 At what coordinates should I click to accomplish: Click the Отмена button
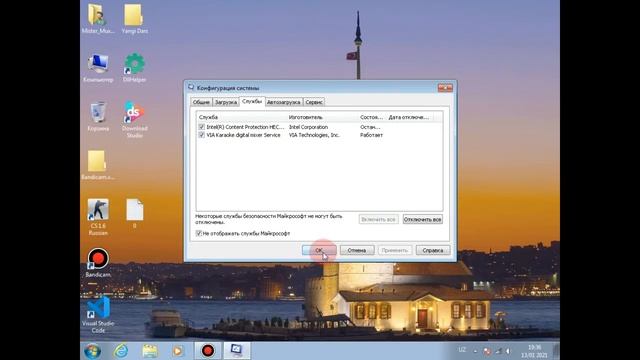357,250
